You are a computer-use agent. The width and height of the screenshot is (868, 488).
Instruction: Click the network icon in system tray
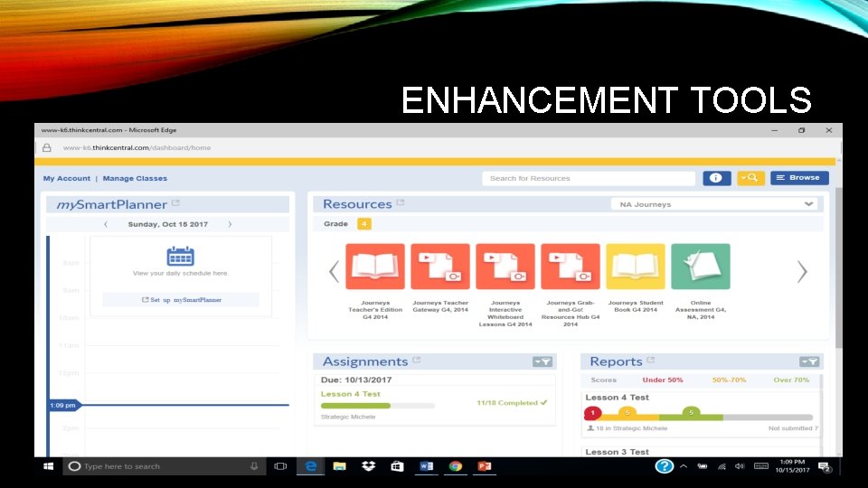coord(722,466)
